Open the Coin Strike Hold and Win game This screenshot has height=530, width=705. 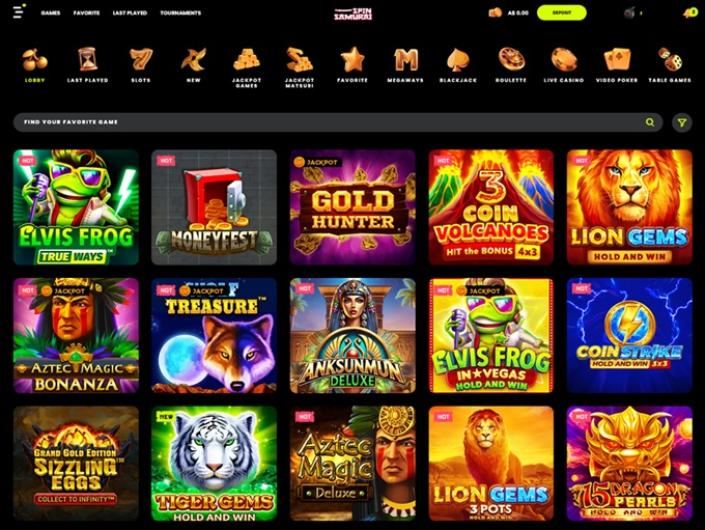pyautogui.click(x=629, y=335)
